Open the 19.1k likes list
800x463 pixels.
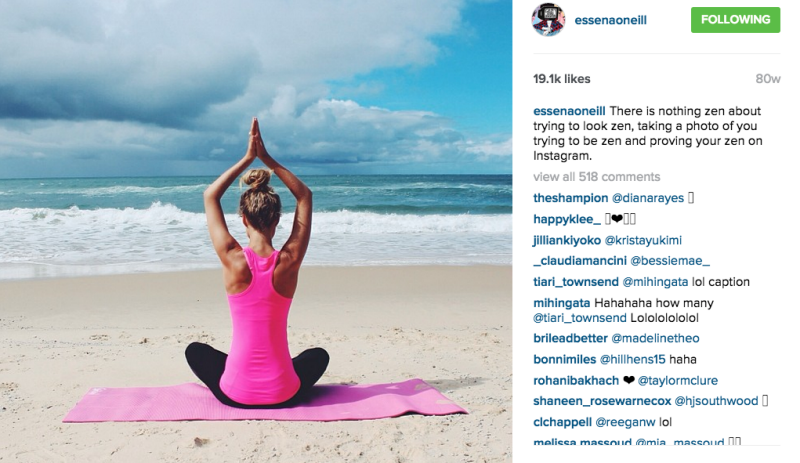tap(562, 79)
